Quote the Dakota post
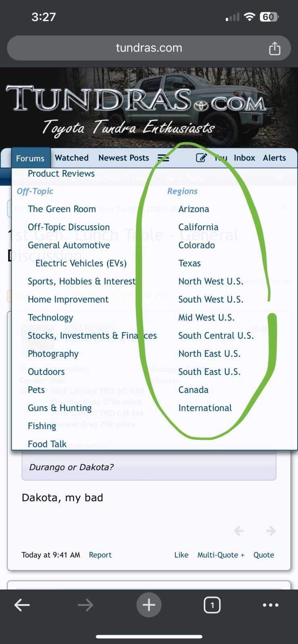This screenshot has width=298, height=644. coord(264,555)
